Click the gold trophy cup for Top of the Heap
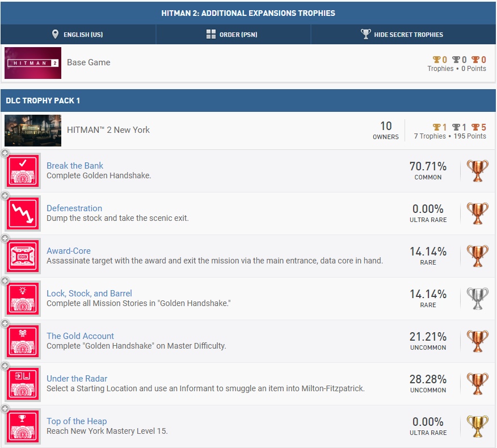 477,426
